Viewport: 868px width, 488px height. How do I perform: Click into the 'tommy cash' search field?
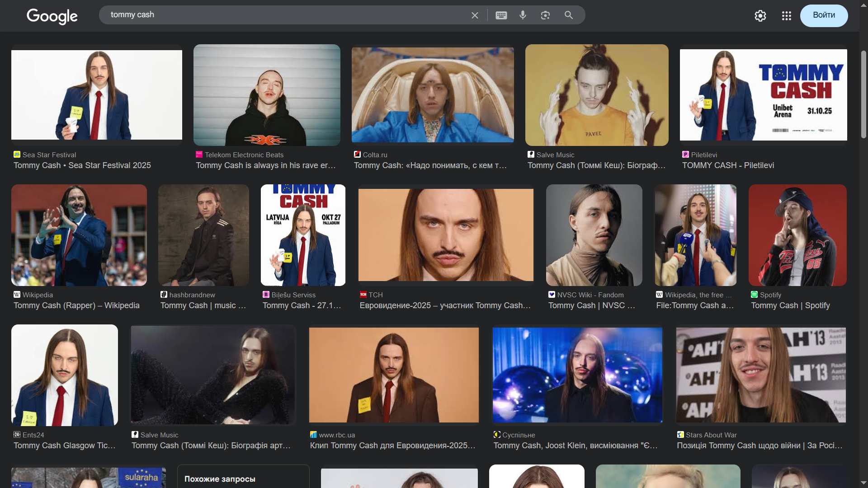click(285, 15)
